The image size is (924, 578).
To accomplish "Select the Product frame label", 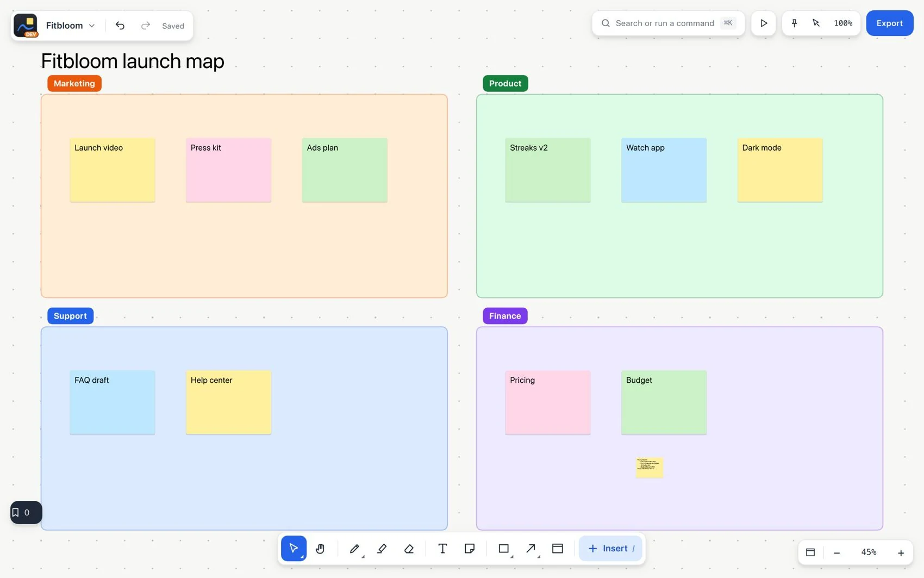I will tap(505, 83).
